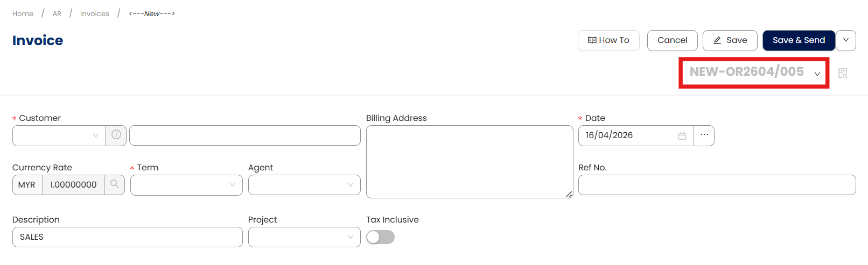Open the Agent dropdown
Image resolution: width=868 pixels, height=265 pixels.
pyautogui.click(x=304, y=185)
